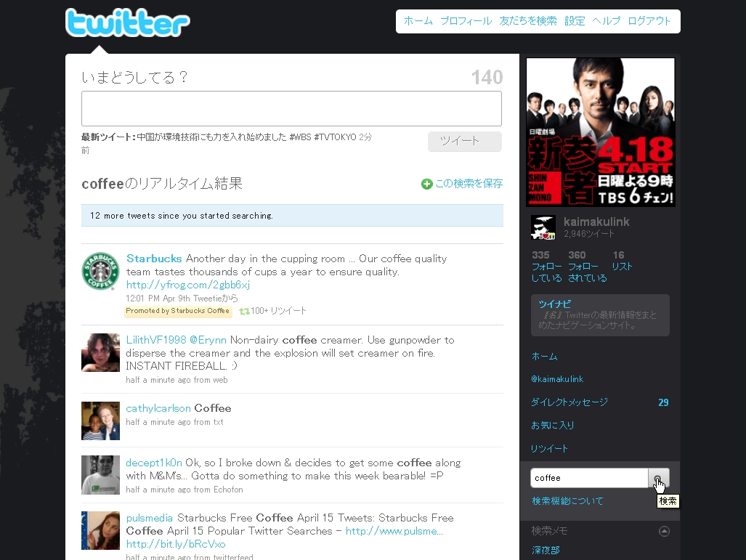The width and height of the screenshot is (746, 560).
Task: Click the coffee search input field
Action: (590, 478)
